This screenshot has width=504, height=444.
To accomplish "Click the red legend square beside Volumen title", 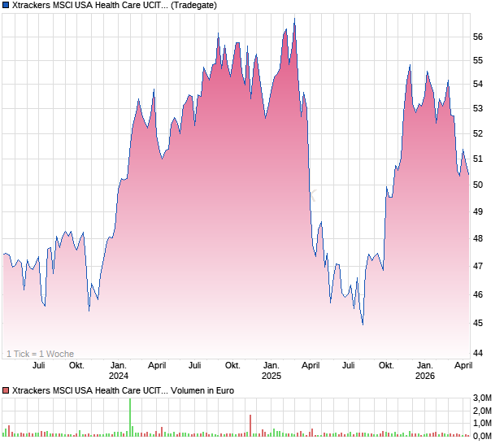I will pyautogui.click(x=6, y=390).
